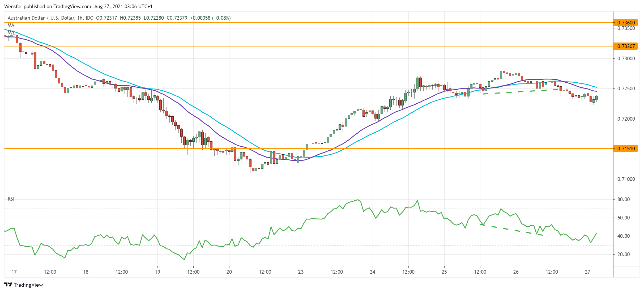Click the 0.72500 price axis label

(x=626, y=88)
